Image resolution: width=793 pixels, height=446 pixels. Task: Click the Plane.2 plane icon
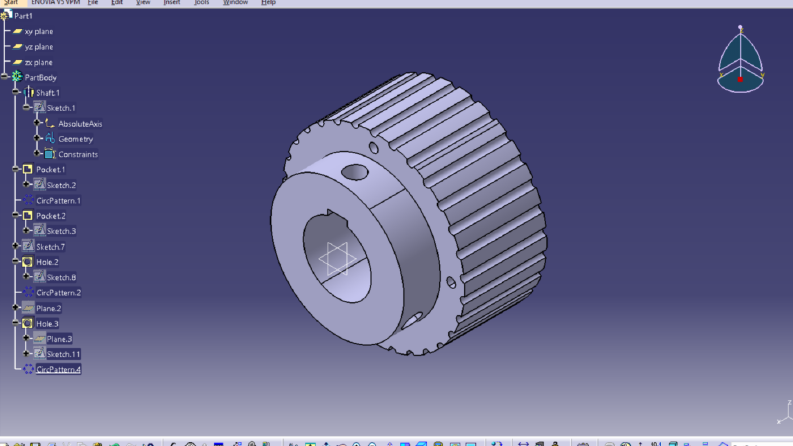[28, 308]
